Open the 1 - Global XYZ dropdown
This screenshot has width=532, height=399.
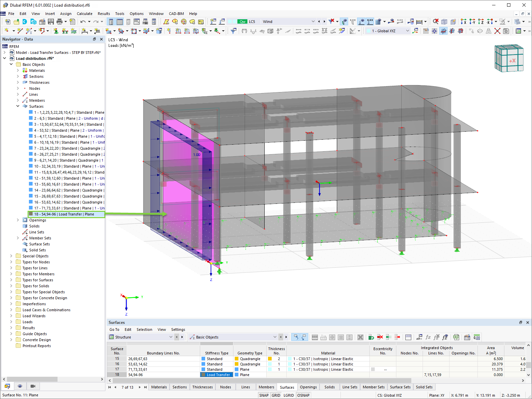408,31
